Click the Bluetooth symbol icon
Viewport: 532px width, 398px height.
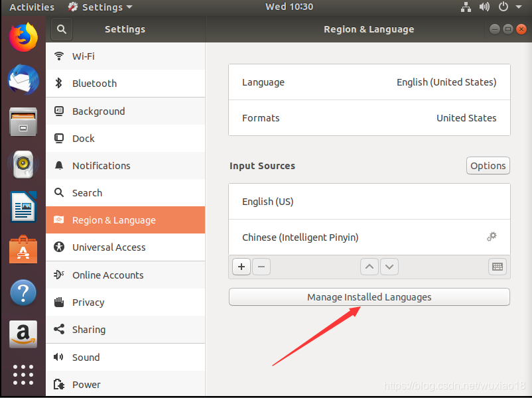(x=58, y=83)
